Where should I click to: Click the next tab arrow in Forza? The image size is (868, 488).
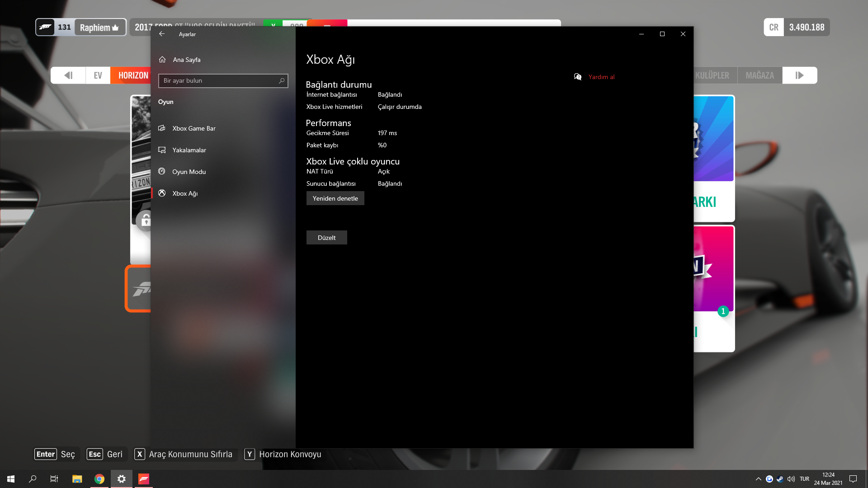(x=800, y=75)
